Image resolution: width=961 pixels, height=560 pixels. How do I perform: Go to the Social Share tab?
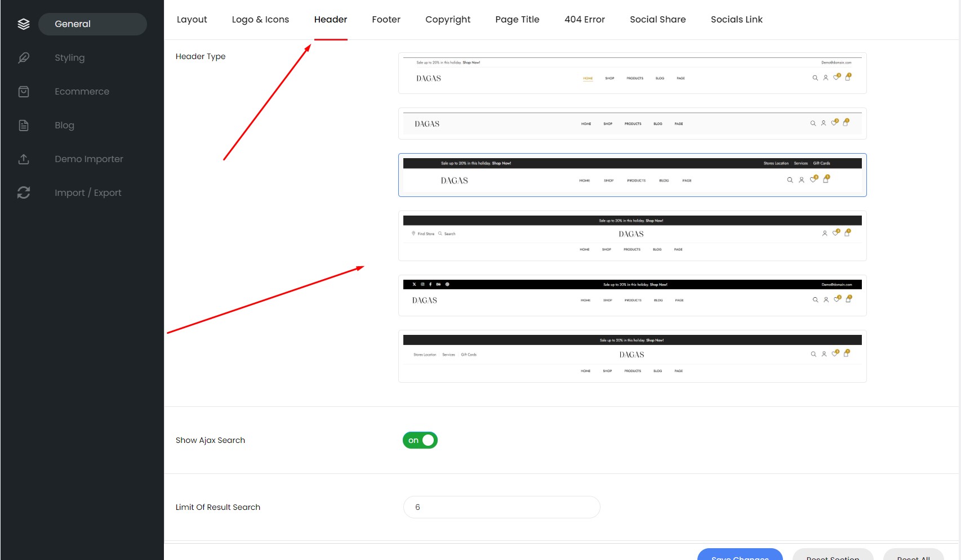point(657,20)
